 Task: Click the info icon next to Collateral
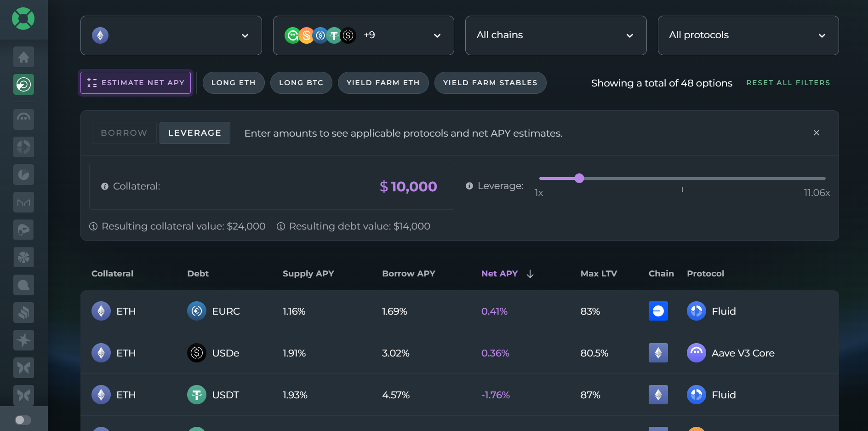tap(105, 186)
